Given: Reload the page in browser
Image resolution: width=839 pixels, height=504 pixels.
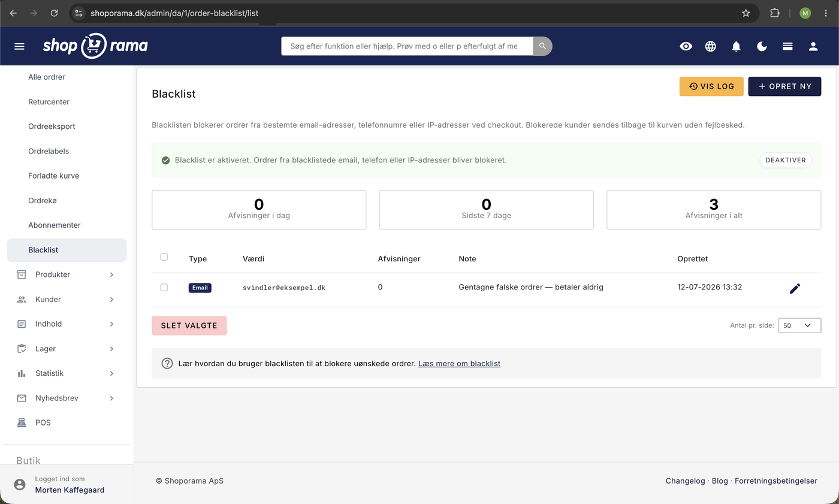Looking at the screenshot, I should point(55,13).
